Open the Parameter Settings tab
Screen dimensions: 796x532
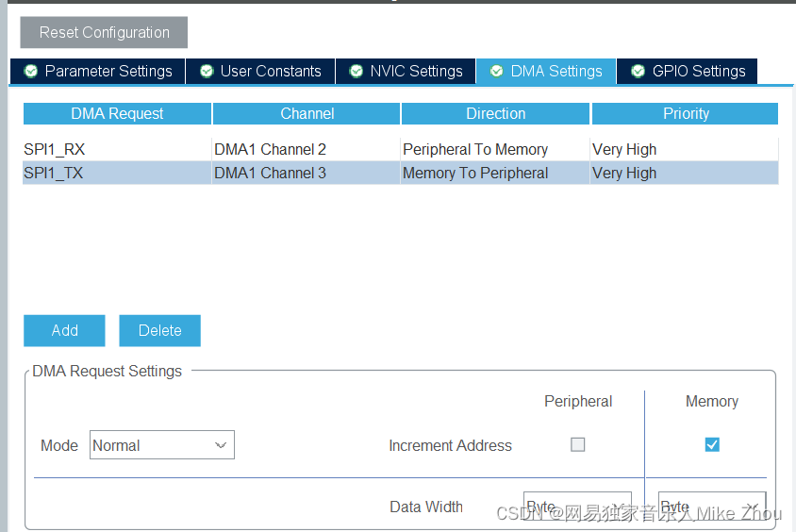point(98,71)
